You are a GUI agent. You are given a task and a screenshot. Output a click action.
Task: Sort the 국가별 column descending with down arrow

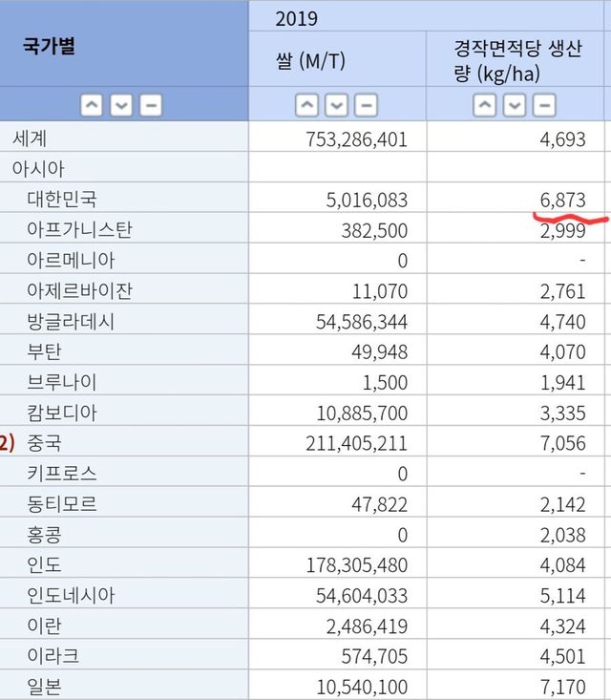[121, 105]
